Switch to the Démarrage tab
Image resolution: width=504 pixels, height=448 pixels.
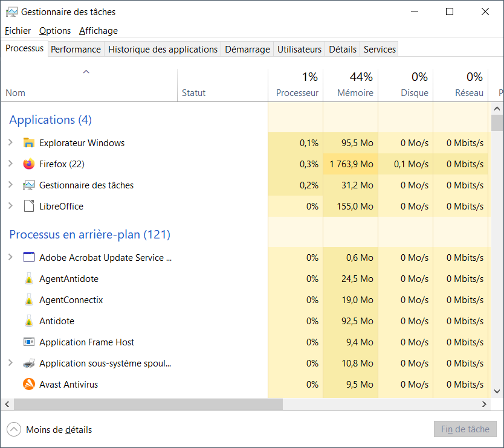coord(247,50)
